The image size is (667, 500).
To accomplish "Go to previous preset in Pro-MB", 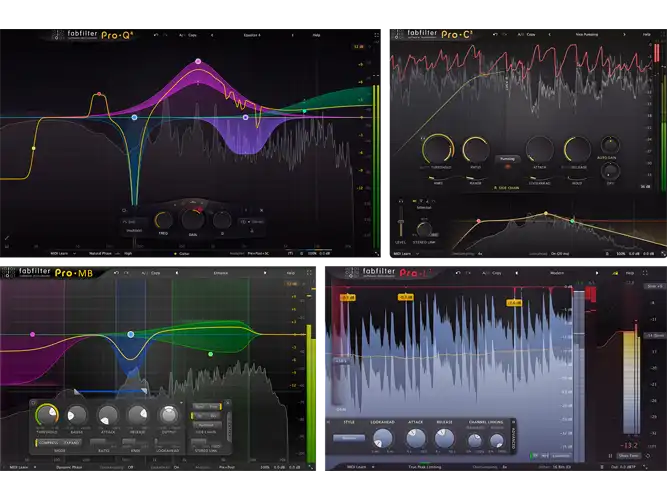I will click(x=177, y=273).
